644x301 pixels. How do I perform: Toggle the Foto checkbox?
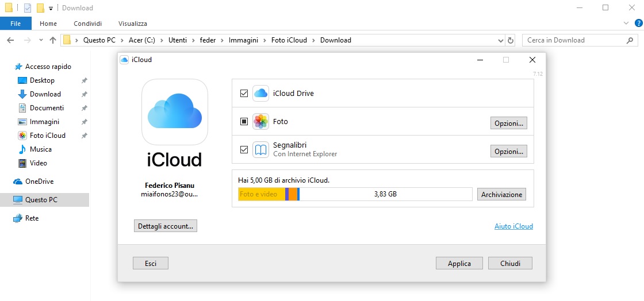click(244, 121)
